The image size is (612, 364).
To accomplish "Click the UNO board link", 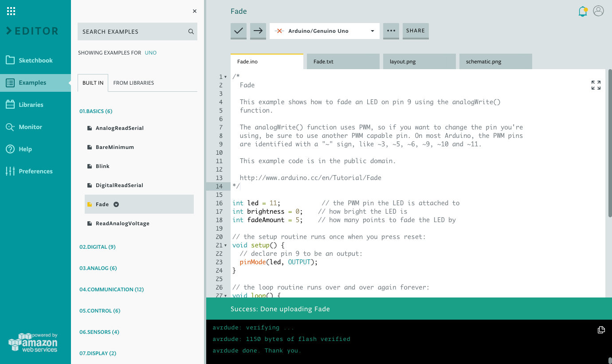I will (x=151, y=53).
